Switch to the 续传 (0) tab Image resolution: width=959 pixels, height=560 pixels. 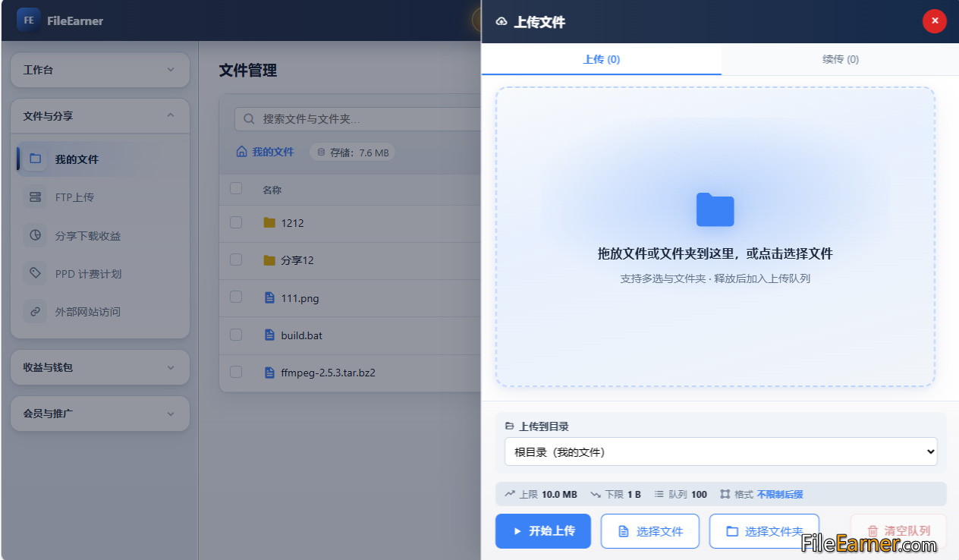coord(841,59)
